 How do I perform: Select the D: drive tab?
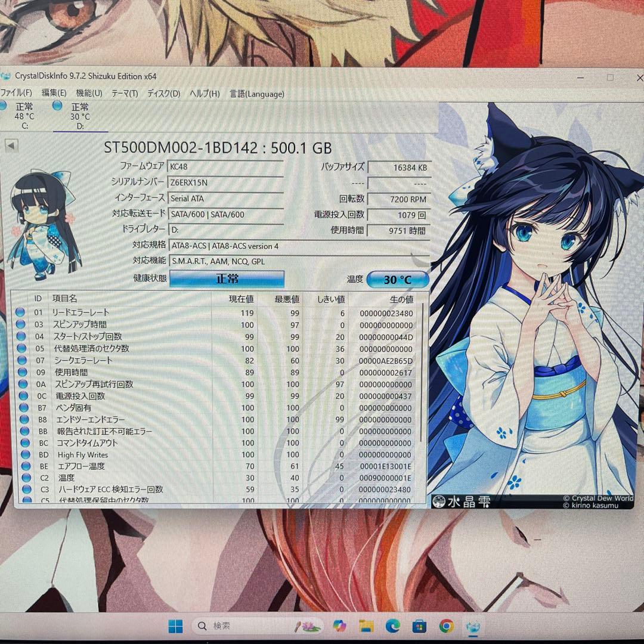coord(80,116)
